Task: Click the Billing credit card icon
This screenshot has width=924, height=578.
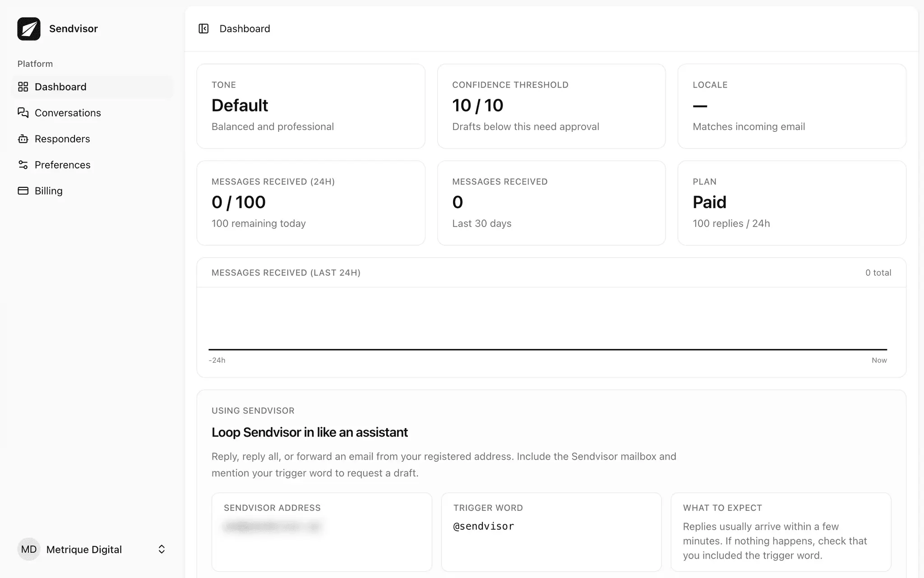Action: (x=23, y=191)
